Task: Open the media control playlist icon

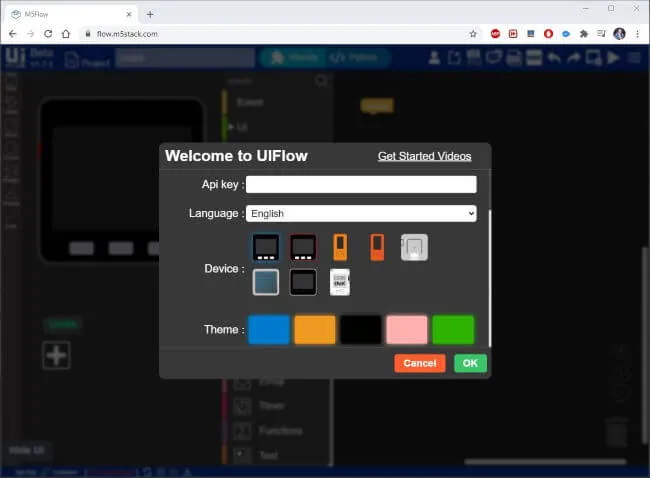Action: click(x=601, y=34)
